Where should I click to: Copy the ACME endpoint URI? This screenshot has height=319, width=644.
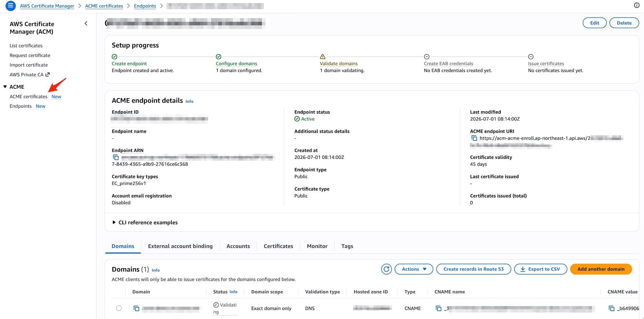(x=474, y=138)
